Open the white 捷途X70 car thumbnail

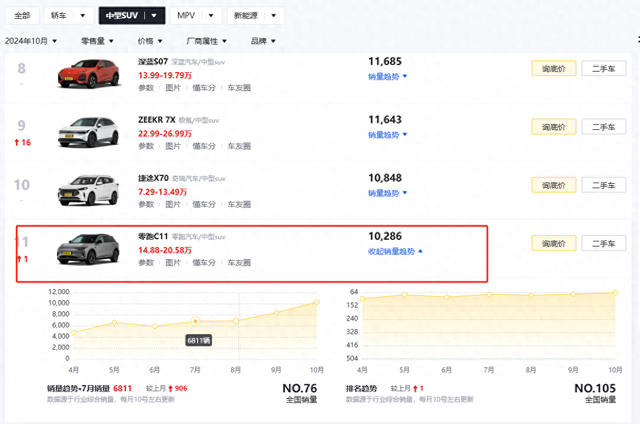89,190
